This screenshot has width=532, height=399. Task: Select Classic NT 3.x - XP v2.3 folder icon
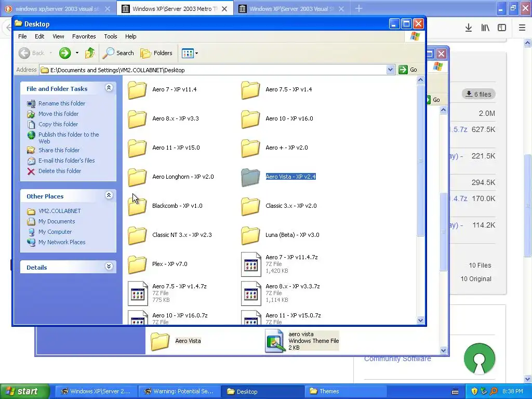[x=137, y=235]
